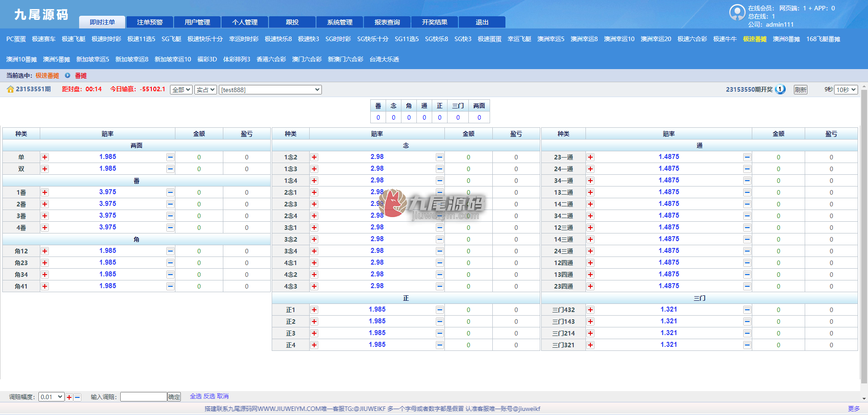Image resolution: width=868 pixels, height=415 pixels.
Task: Click 全选 to select all rows
Action: (196, 396)
